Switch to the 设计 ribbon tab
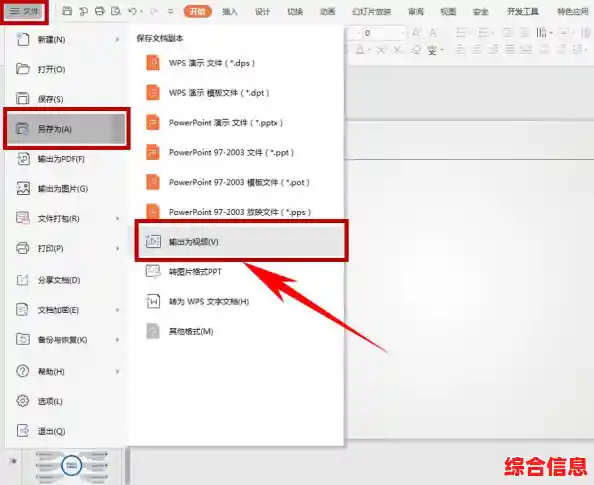Viewport: 594px width, 485px height. point(262,12)
